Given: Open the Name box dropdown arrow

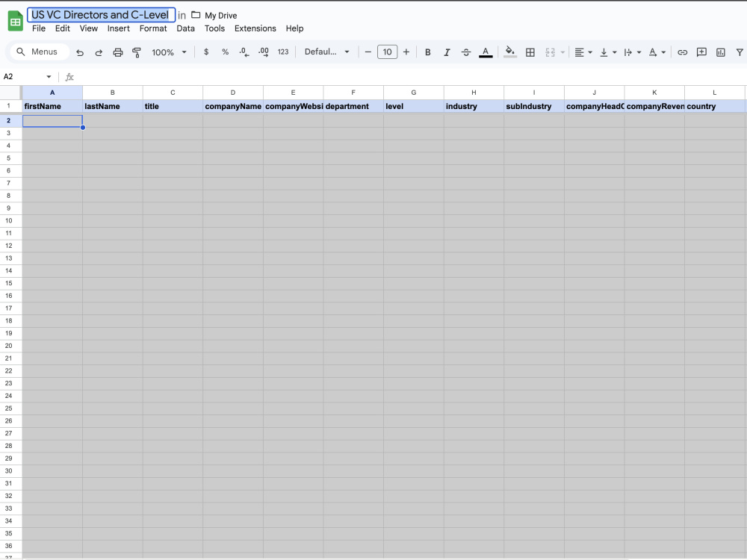Looking at the screenshot, I should tap(49, 77).
